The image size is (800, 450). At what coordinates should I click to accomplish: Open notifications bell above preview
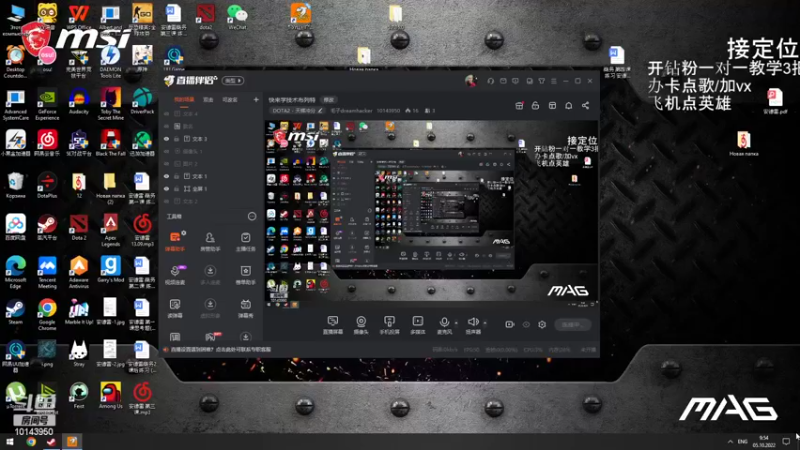click(x=568, y=106)
